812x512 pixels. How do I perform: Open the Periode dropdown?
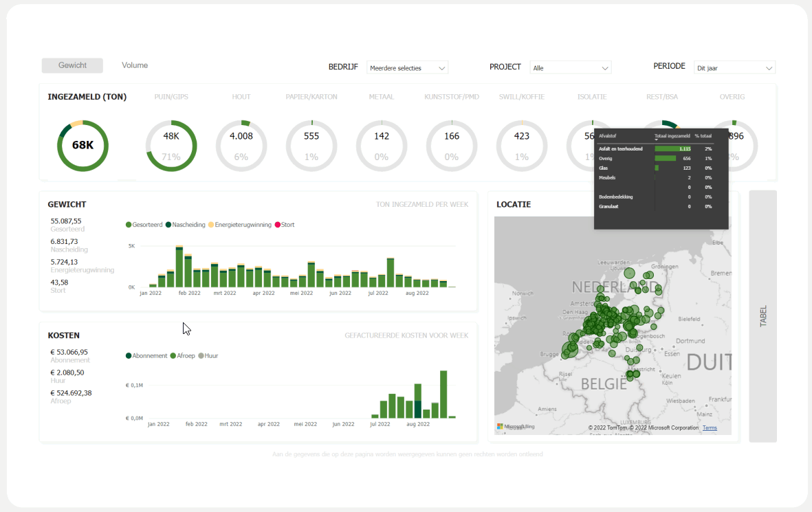(734, 68)
